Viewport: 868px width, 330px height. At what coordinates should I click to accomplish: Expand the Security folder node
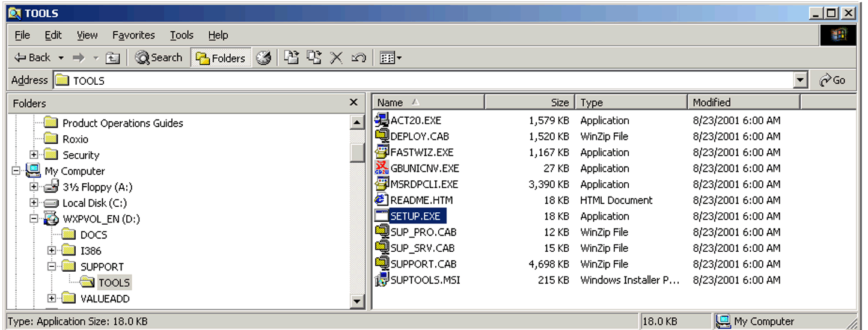pos(34,155)
